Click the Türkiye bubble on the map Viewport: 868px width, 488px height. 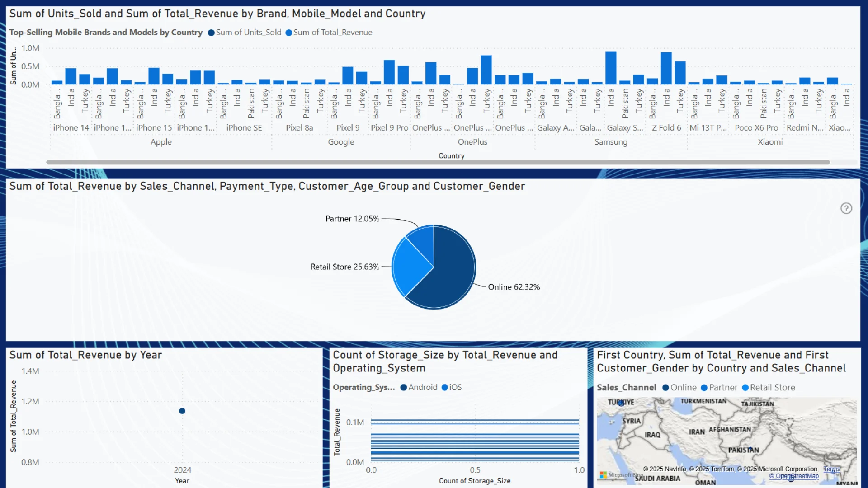tap(621, 403)
